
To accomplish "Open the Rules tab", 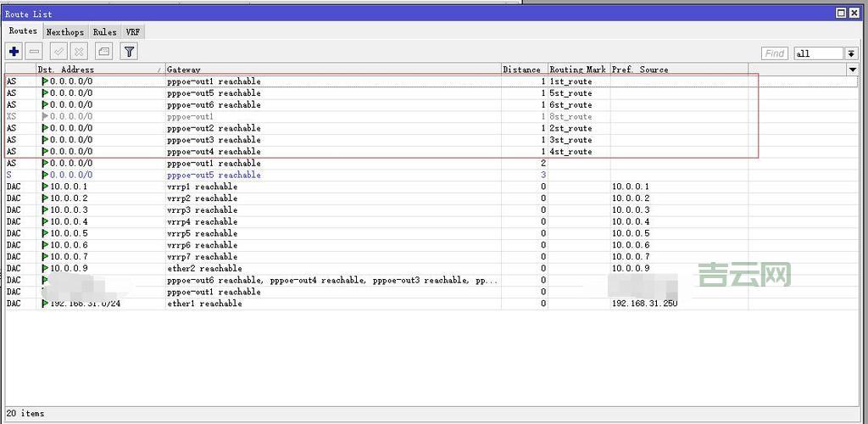I will 104,32.
